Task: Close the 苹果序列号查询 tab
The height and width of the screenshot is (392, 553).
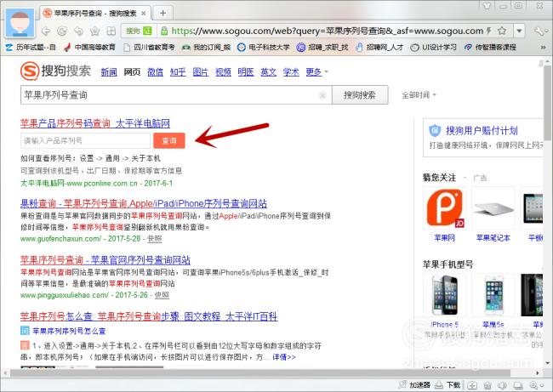Action: (x=144, y=14)
